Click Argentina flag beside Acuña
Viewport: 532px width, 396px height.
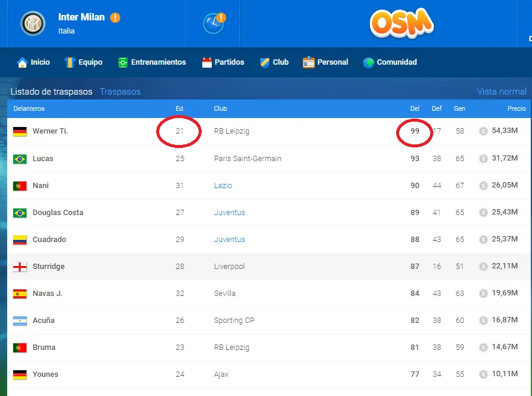coord(20,321)
